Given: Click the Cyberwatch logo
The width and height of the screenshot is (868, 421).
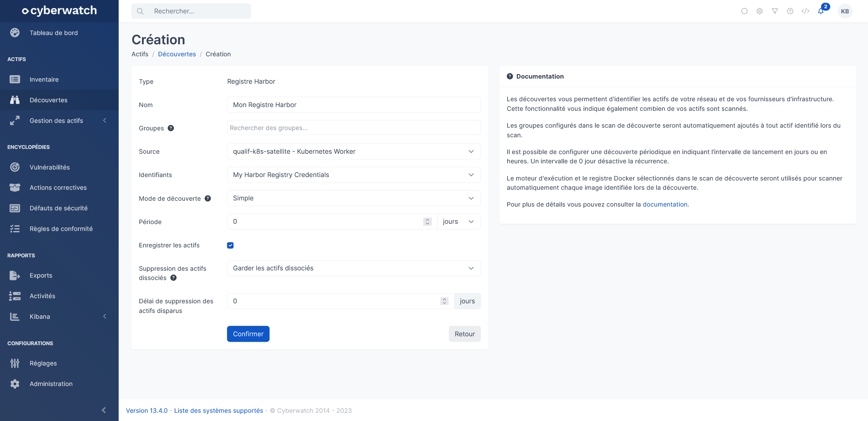Looking at the screenshot, I should coord(59,11).
